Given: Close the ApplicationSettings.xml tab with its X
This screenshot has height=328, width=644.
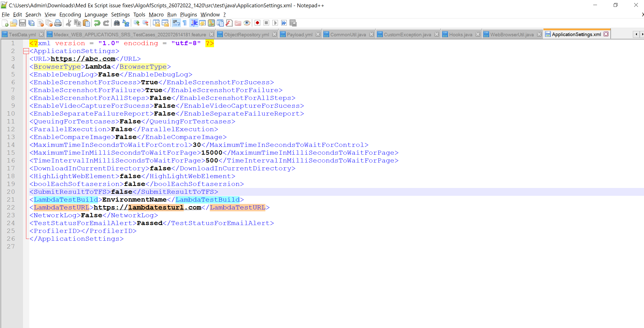Looking at the screenshot, I should (x=606, y=34).
